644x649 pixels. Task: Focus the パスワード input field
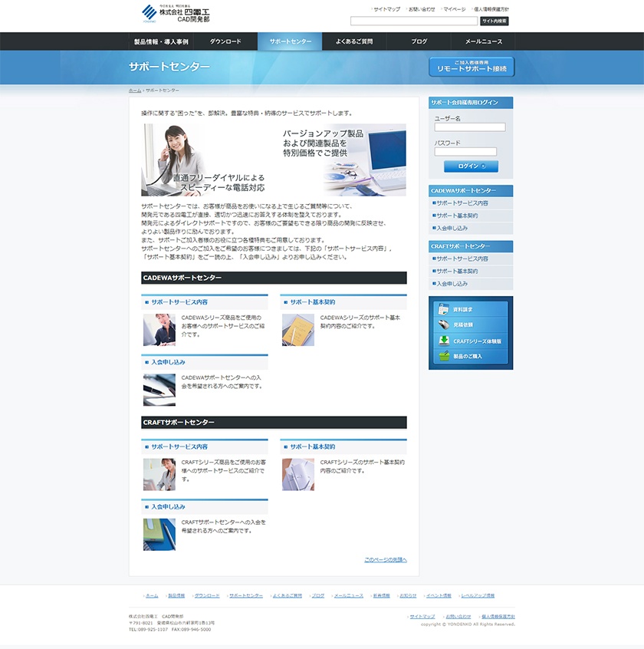point(465,151)
